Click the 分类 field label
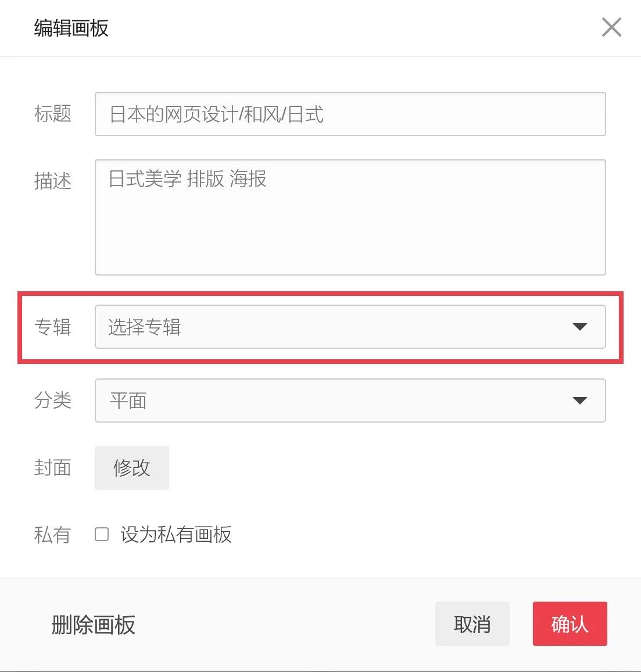The image size is (641, 672). [x=53, y=401]
